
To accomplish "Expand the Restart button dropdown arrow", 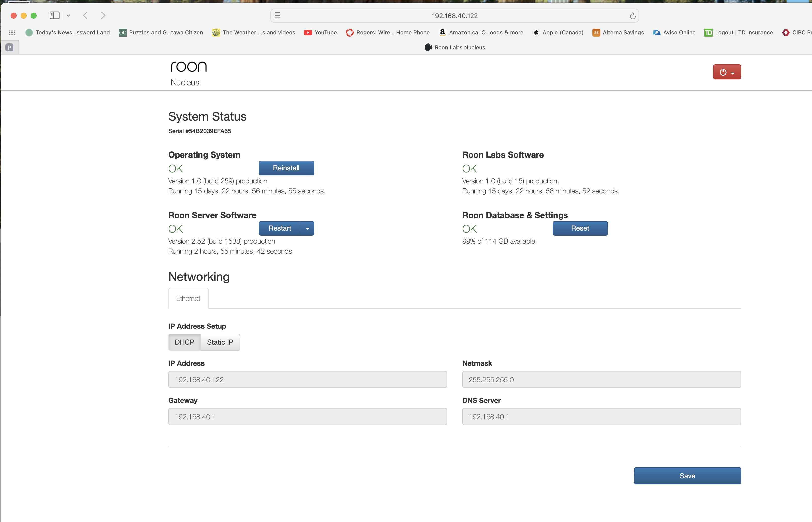I will 307,228.
